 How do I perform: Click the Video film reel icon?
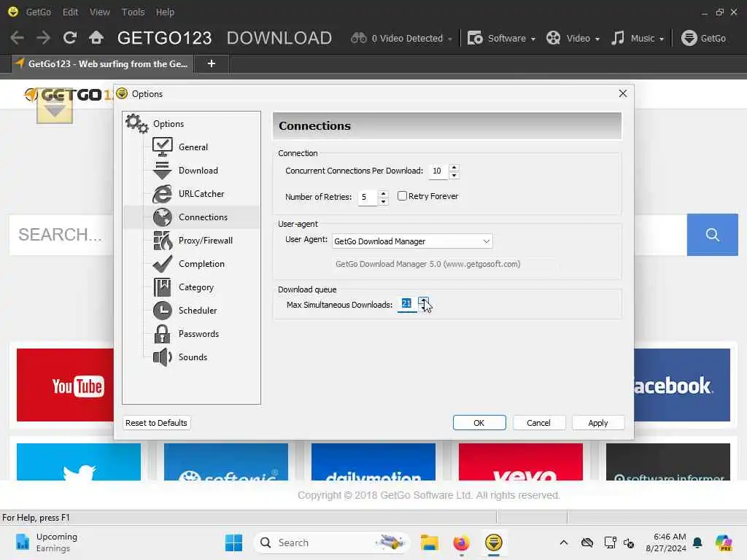pos(553,38)
